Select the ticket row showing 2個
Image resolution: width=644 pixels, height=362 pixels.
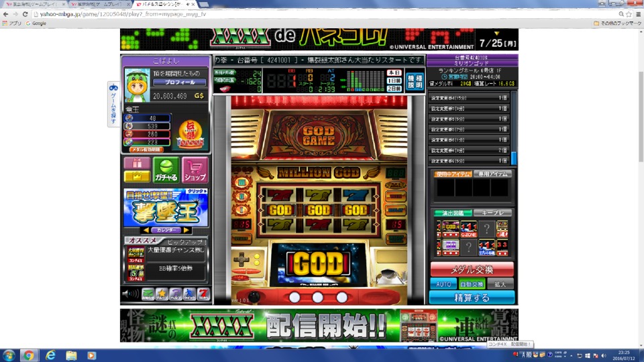click(x=469, y=150)
